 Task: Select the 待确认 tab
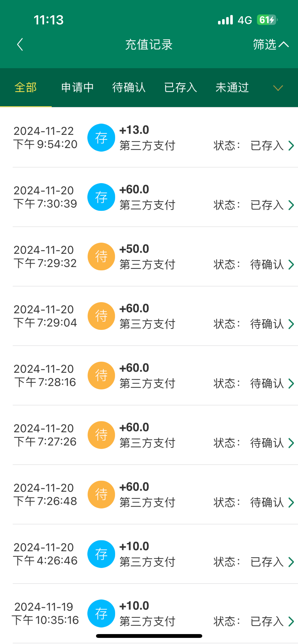pyautogui.click(x=129, y=87)
